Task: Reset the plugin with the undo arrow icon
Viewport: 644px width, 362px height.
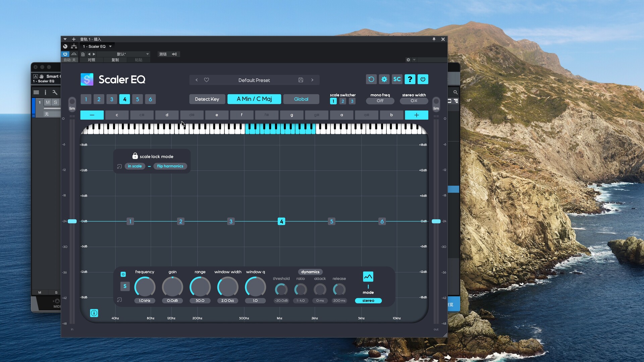Action: pos(371,79)
